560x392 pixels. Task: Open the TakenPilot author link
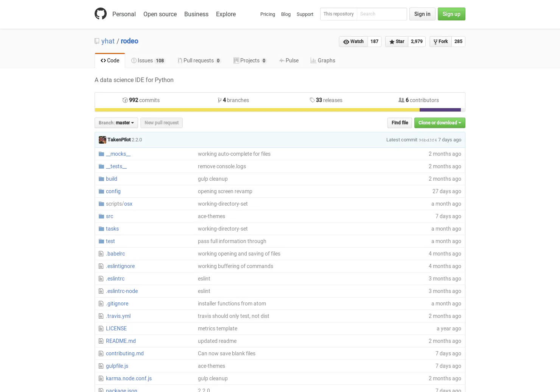point(119,140)
